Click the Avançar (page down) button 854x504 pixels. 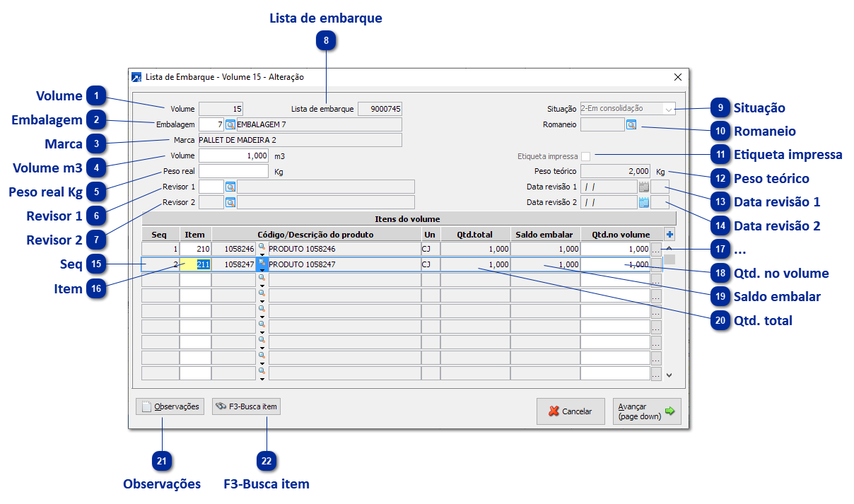coord(647,411)
